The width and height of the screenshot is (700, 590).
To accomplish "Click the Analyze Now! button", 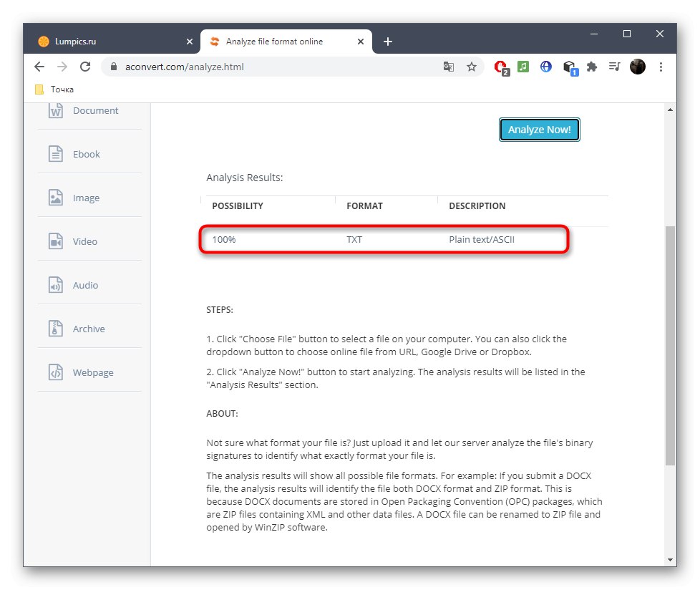I will pos(539,130).
